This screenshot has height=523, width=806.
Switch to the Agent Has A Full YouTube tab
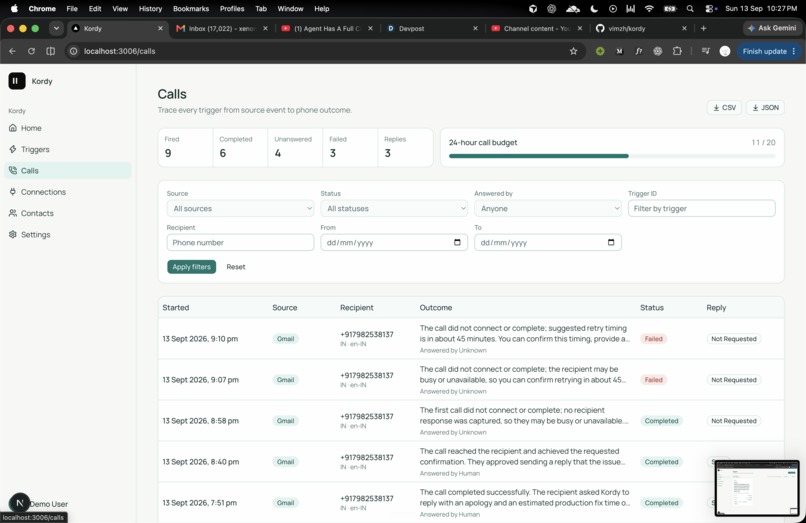pyautogui.click(x=326, y=28)
